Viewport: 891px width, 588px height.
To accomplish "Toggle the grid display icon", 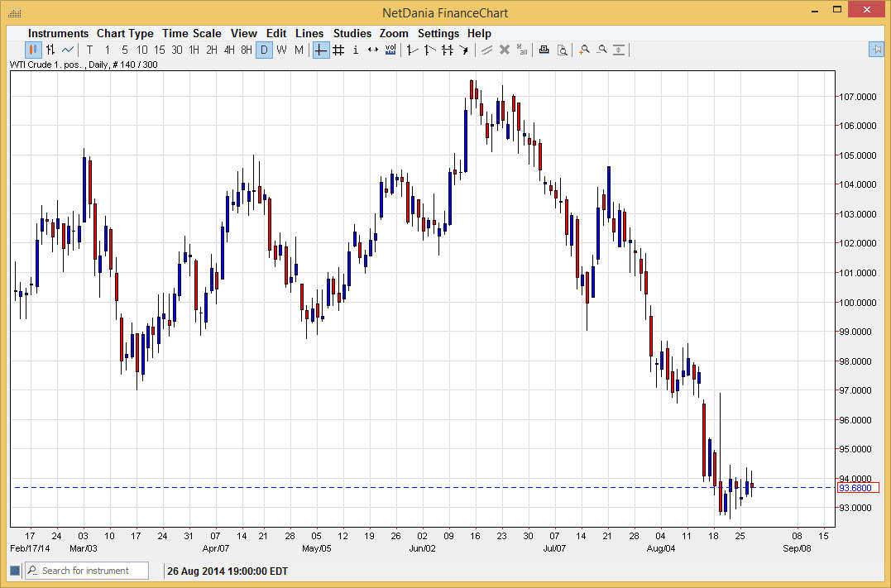I will click(x=338, y=50).
